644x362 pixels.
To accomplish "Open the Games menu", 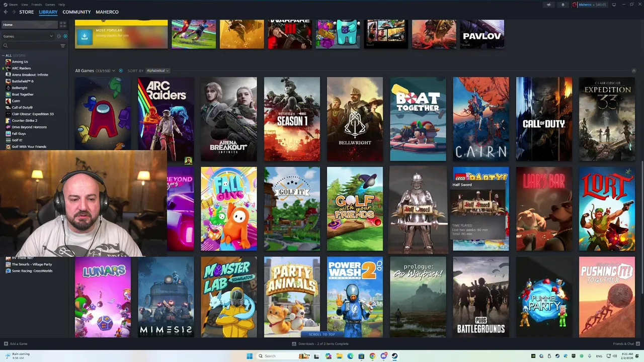I will (x=50, y=5).
